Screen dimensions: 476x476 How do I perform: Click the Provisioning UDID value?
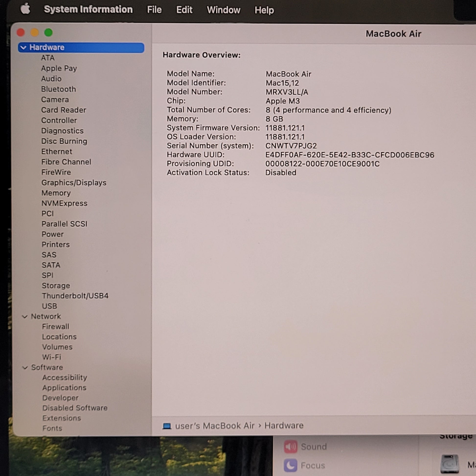point(322,164)
